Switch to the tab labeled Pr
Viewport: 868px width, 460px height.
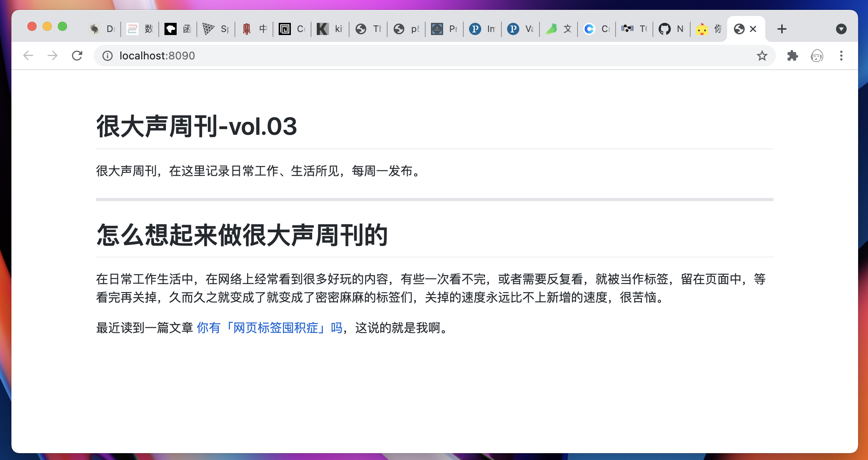444,29
